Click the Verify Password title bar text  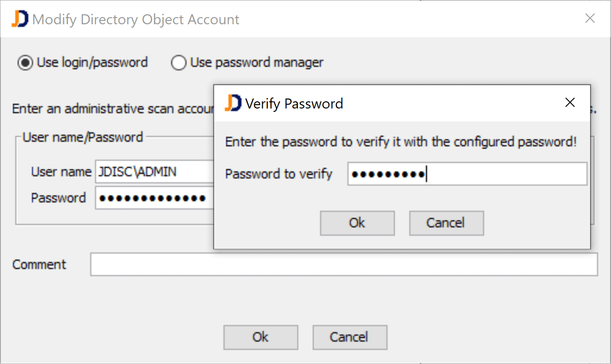click(x=294, y=104)
